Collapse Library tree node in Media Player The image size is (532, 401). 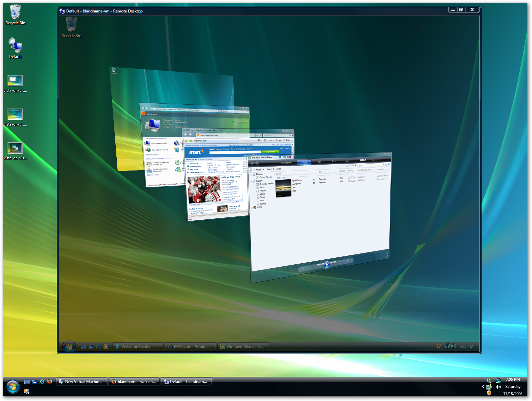coord(251,181)
